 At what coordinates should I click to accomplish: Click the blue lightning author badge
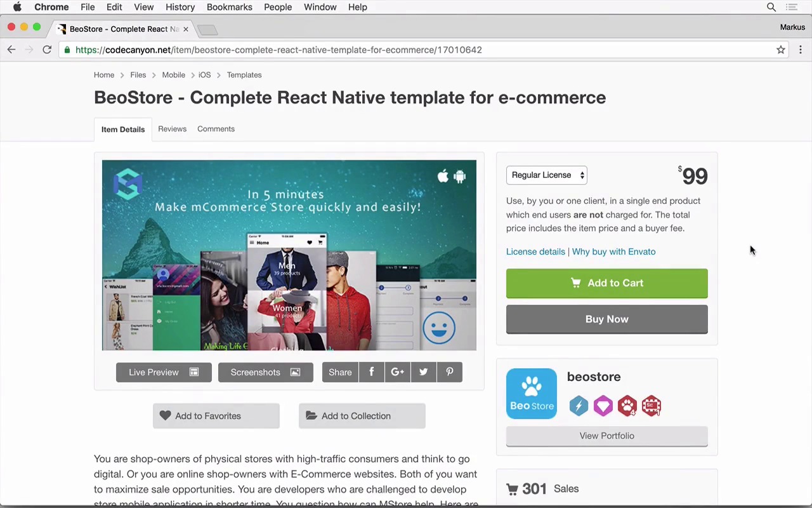[x=579, y=406]
